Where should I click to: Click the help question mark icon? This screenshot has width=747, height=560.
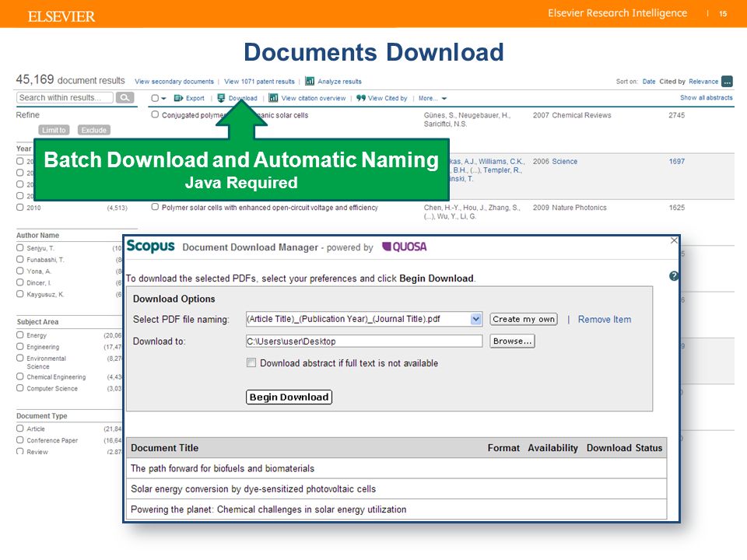pyautogui.click(x=674, y=275)
